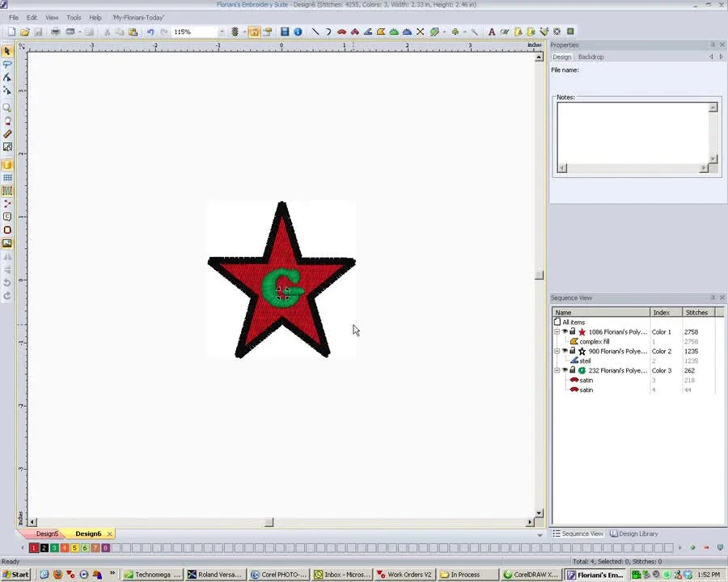Select the red Satin stitch tool
The width and height of the screenshot is (728, 582).
(341, 32)
